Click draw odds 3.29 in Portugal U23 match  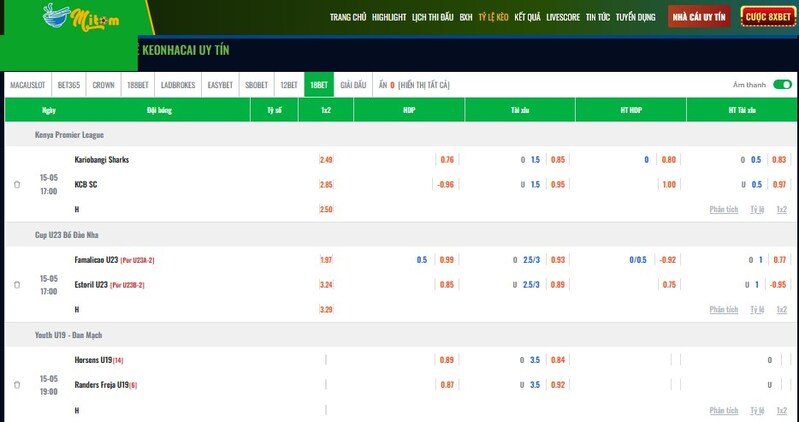[x=326, y=309]
